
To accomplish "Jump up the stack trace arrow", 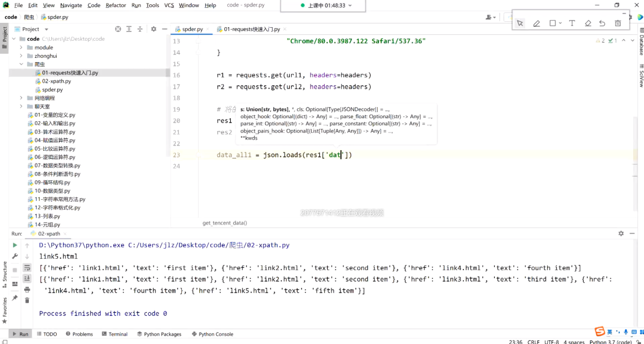I will 27,246.
